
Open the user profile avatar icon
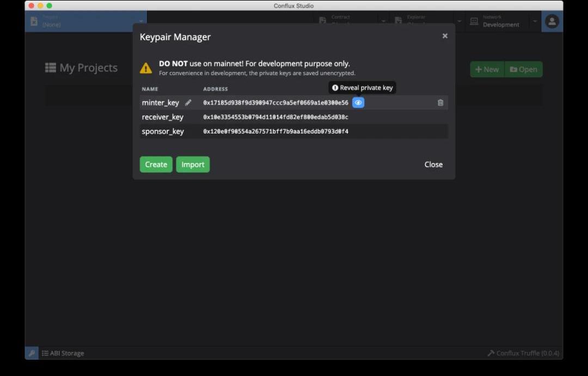[552, 21]
